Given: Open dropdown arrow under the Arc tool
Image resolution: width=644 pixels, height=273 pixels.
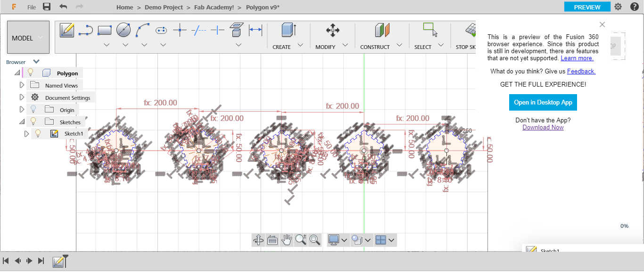Looking at the screenshot, I should click(x=144, y=45).
